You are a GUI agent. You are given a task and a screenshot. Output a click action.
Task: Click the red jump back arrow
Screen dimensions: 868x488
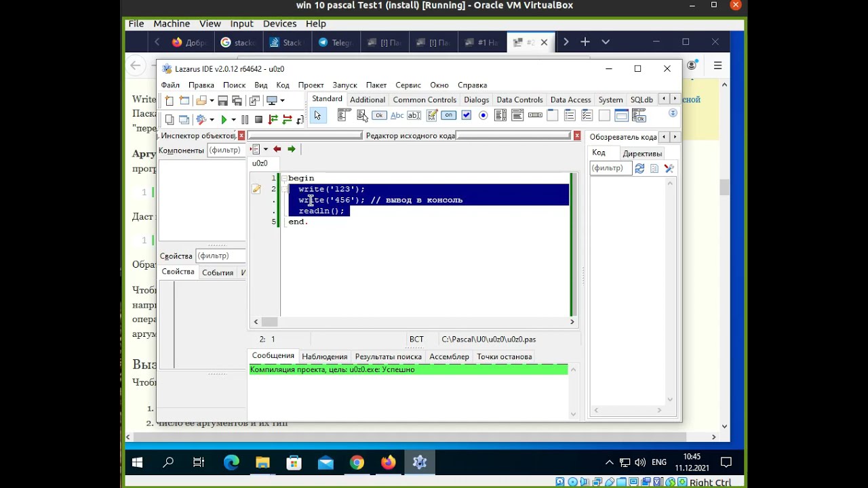pyautogui.click(x=277, y=149)
